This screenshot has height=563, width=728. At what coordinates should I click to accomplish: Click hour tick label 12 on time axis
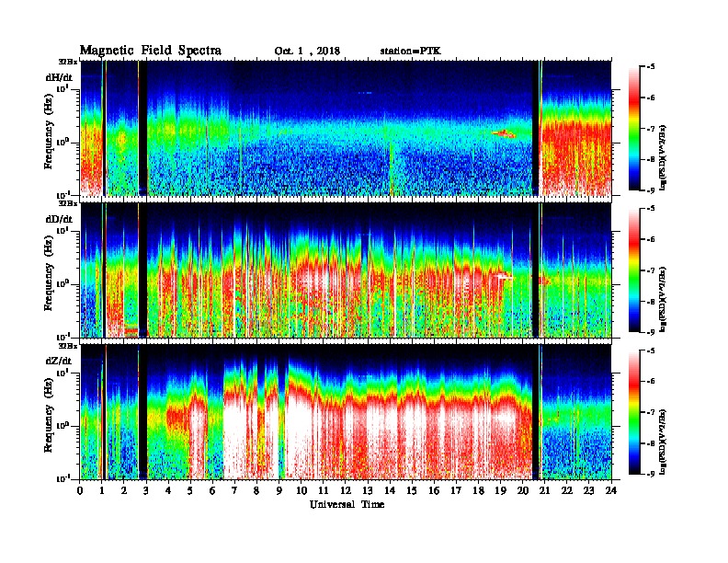[346, 491]
